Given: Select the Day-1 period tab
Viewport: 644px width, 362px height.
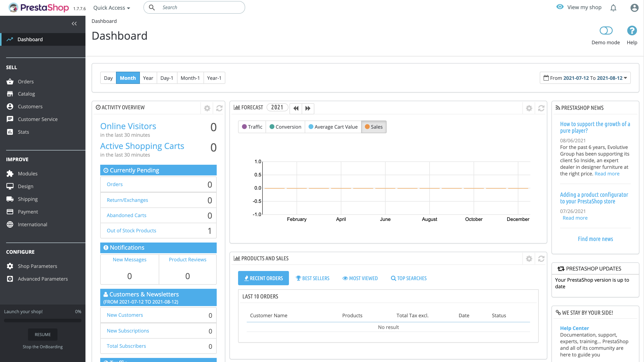Looking at the screenshot, I should 167,78.
